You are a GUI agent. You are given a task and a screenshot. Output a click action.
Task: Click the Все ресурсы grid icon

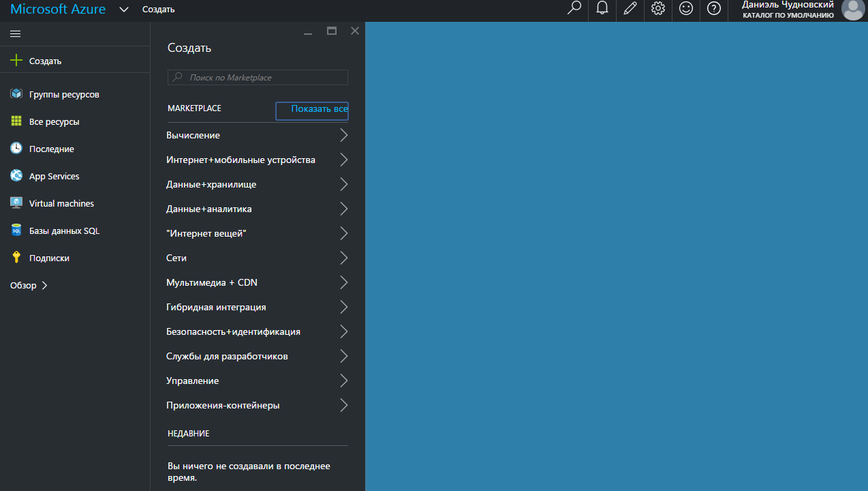[x=16, y=121]
